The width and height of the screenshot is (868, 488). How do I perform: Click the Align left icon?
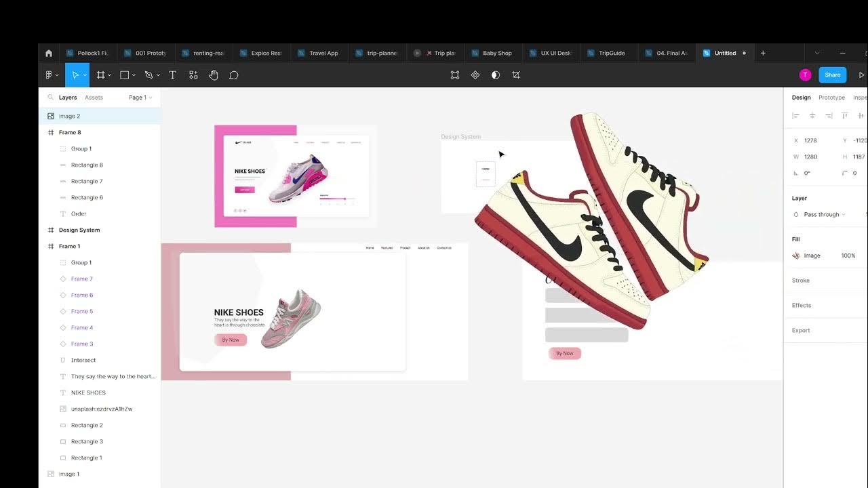pyautogui.click(x=796, y=116)
